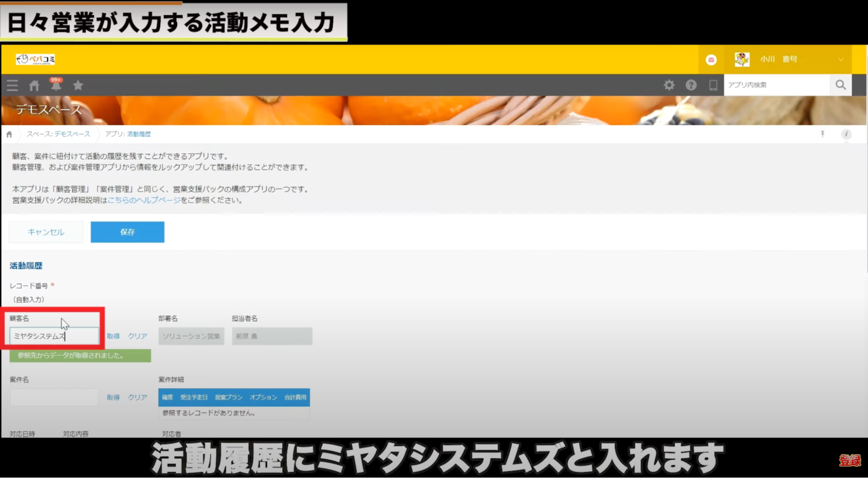Toggle the app info icon
Viewport: 868px width, 478px height.
[x=846, y=134]
